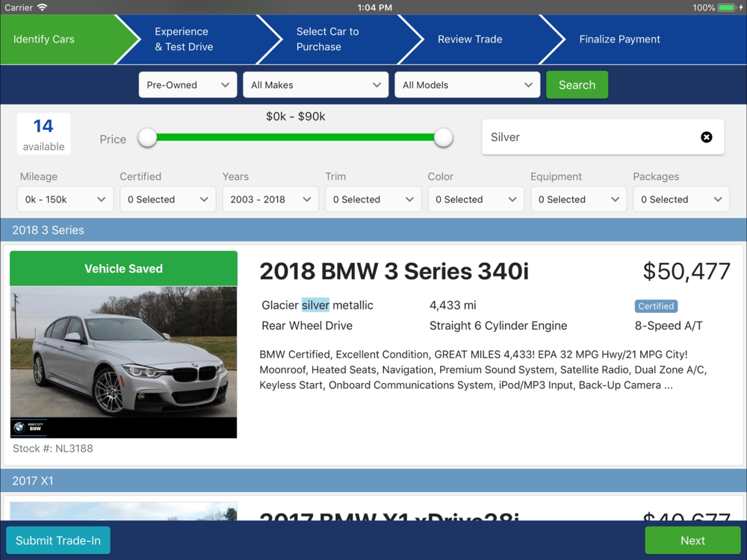Viewport: 747px width, 560px height.
Task: Expand the Trim filter dropdown
Action: (x=373, y=199)
